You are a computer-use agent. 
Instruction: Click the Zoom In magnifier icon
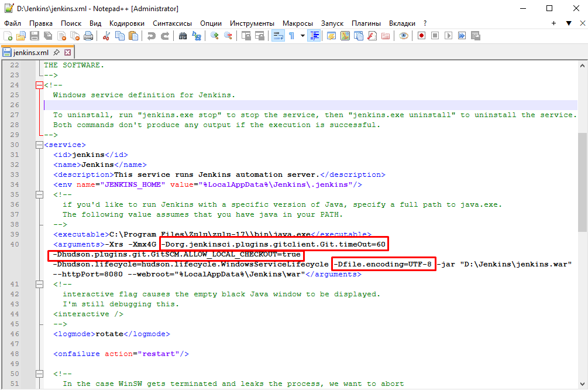[215, 36]
